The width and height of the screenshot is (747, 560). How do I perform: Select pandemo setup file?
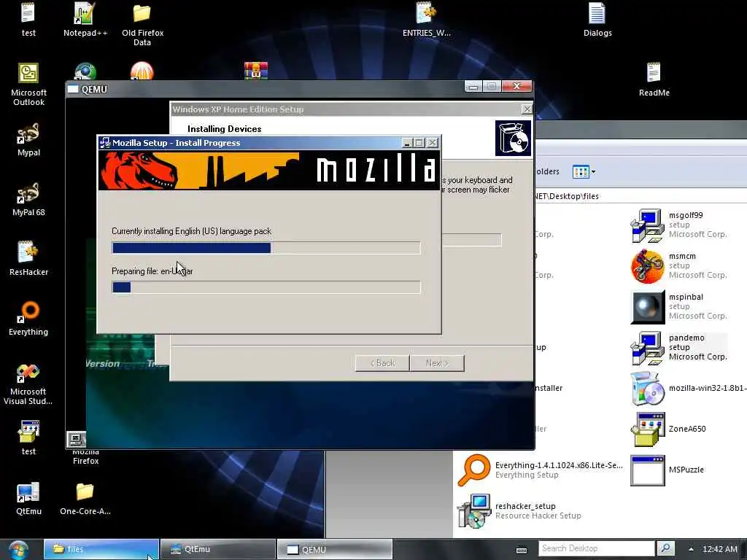[x=679, y=347]
